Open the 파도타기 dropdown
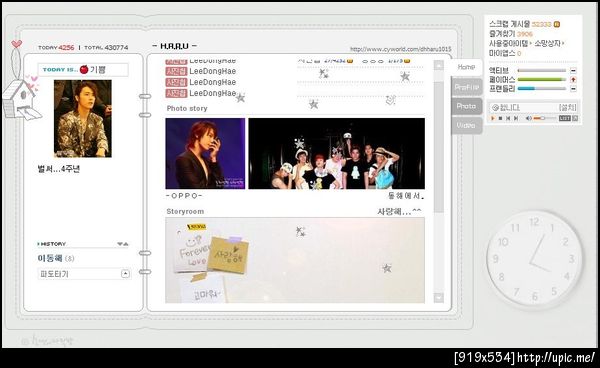The image size is (600, 368). click(125, 274)
